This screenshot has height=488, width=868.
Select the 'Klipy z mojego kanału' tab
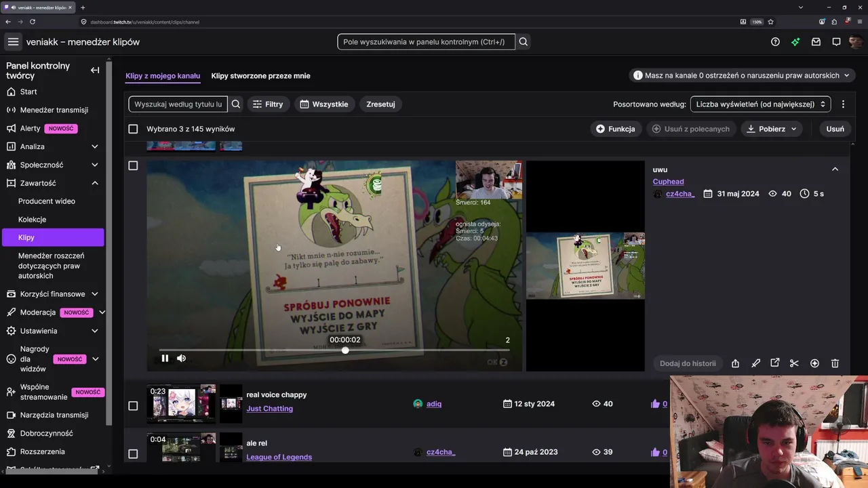point(163,76)
